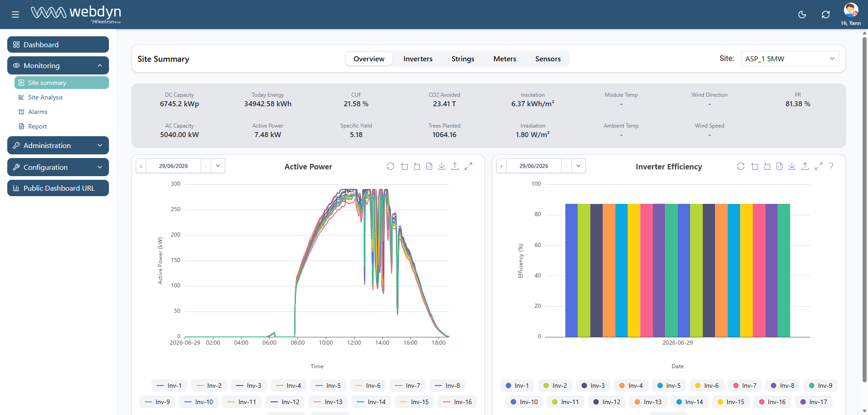Toggle Inv-1 series in Active Power legend

click(x=169, y=385)
